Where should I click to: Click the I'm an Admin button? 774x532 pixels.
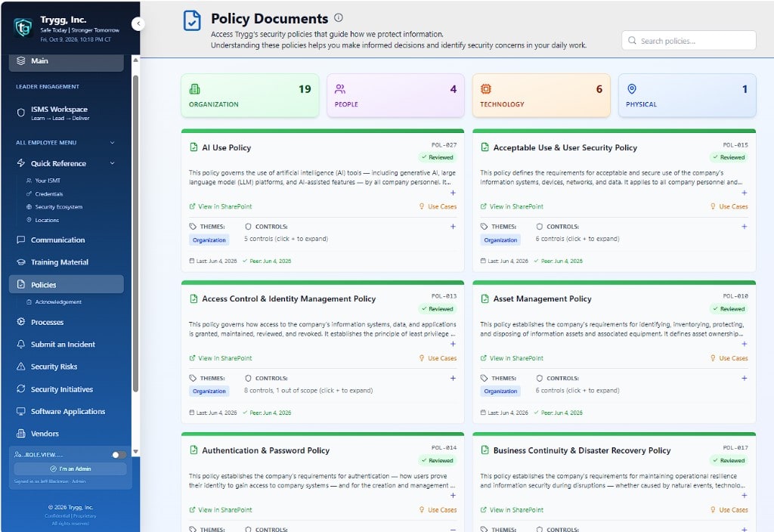(x=70, y=469)
